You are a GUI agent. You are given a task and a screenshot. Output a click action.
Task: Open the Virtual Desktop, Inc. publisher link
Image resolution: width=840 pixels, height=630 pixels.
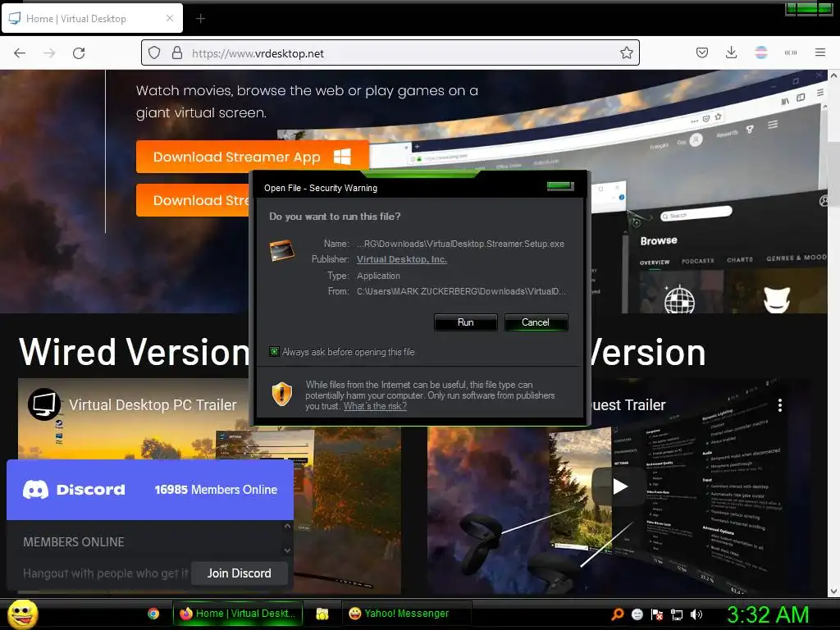click(x=402, y=259)
